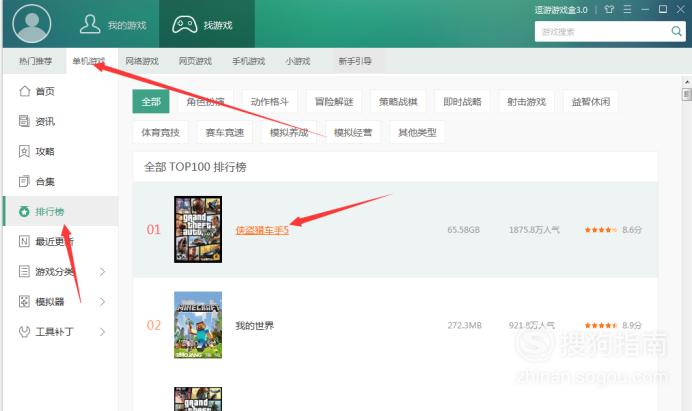This screenshot has width=692, height=411.
Task: Open 资讯 in the sidebar
Action: 60,121
